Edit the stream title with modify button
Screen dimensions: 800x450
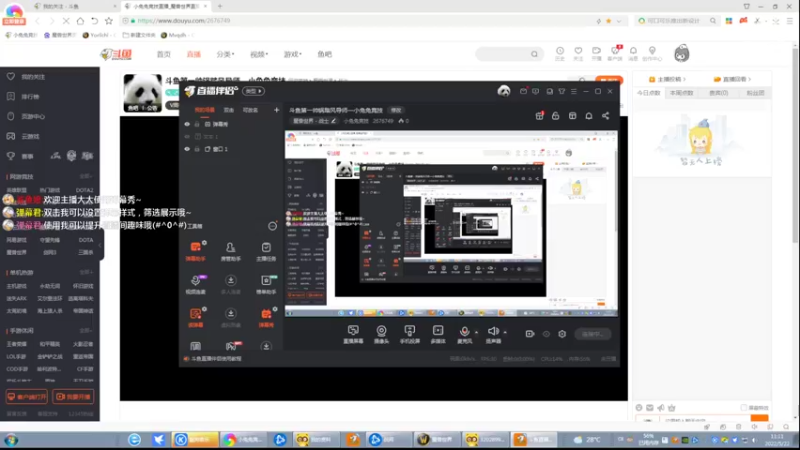click(x=396, y=110)
